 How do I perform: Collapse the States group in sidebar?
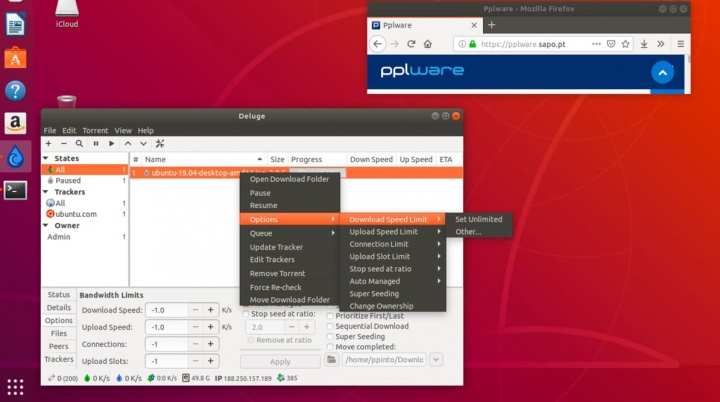click(x=47, y=159)
